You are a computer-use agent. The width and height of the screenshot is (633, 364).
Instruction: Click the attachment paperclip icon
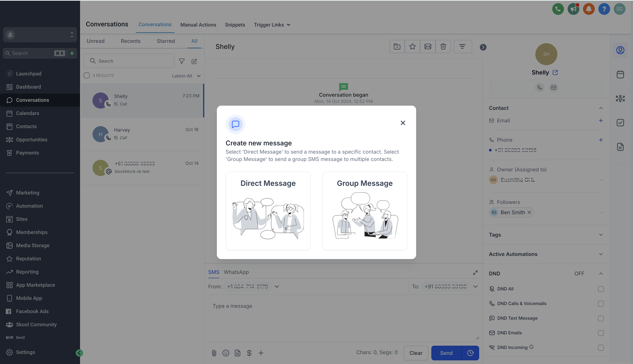pyautogui.click(x=214, y=353)
